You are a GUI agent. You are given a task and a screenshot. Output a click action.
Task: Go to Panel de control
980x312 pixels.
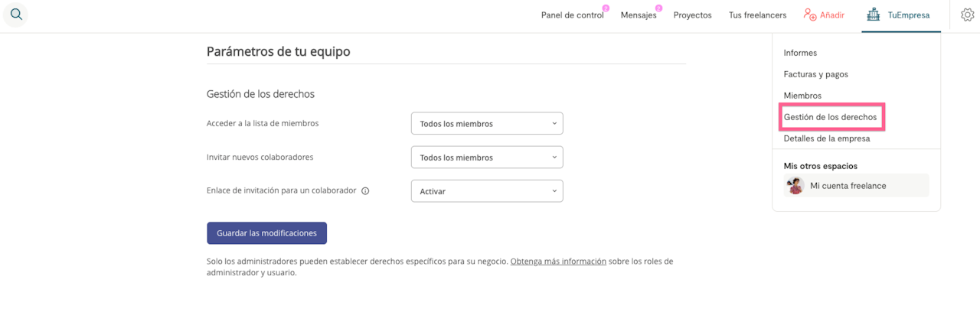pyautogui.click(x=572, y=15)
